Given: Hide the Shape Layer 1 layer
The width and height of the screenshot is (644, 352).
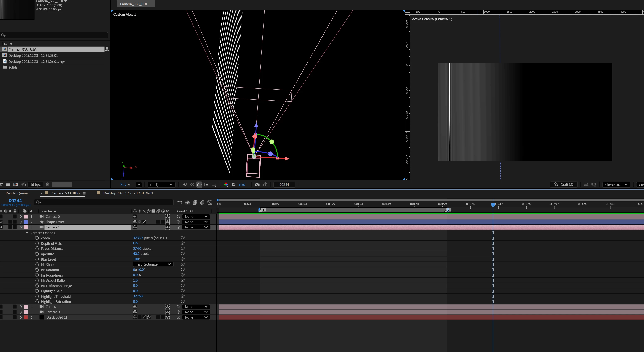Looking at the screenshot, I should pyautogui.click(x=1, y=222).
